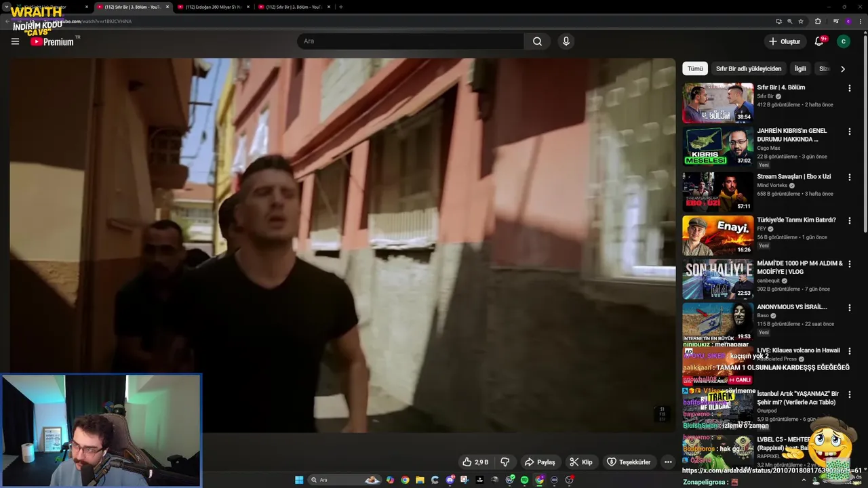Select the Tümü filter chip
Image resolution: width=868 pixels, height=488 pixels.
695,68
